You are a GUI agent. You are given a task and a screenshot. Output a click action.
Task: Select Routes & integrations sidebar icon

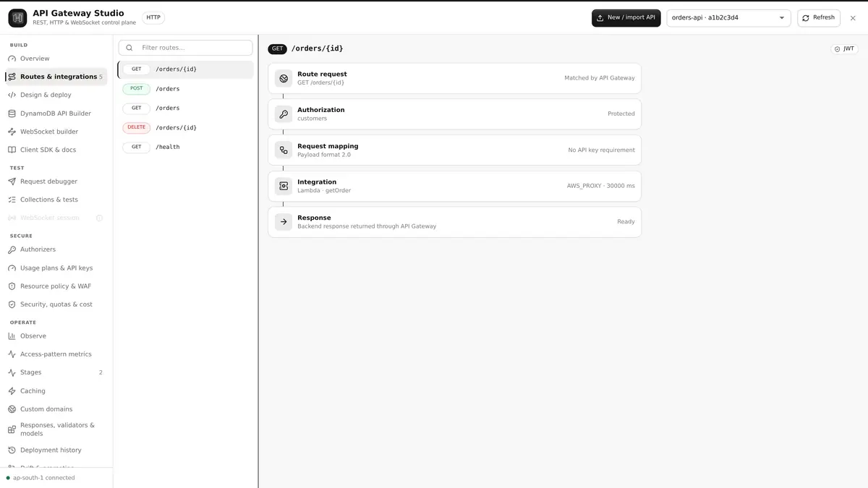(12, 77)
